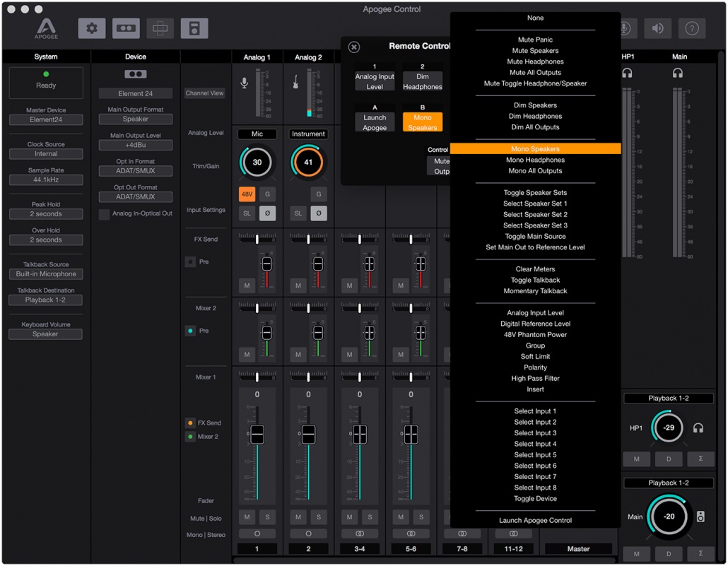
Task: Open Master Device dropdown Element24
Action: pos(46,120)
